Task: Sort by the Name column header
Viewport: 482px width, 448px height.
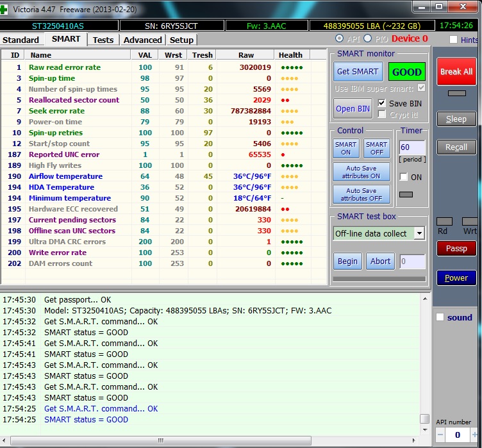Action: coord(78,55)
